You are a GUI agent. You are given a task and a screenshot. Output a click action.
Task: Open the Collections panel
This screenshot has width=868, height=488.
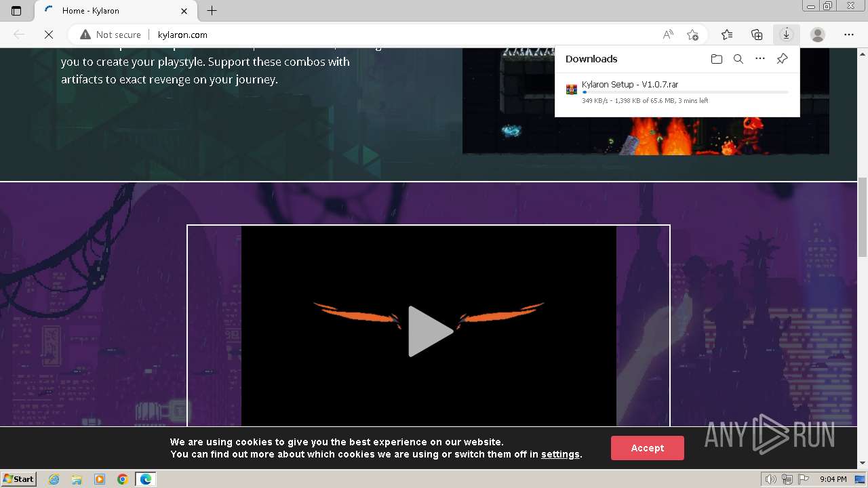coord(757,35)
